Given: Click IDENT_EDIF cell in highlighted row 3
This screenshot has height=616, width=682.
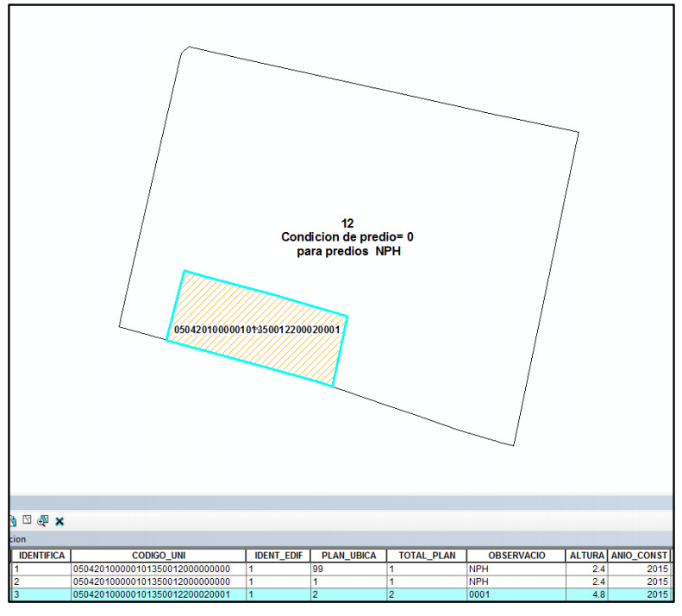Looking at the screenshot, I should (278, 594).
